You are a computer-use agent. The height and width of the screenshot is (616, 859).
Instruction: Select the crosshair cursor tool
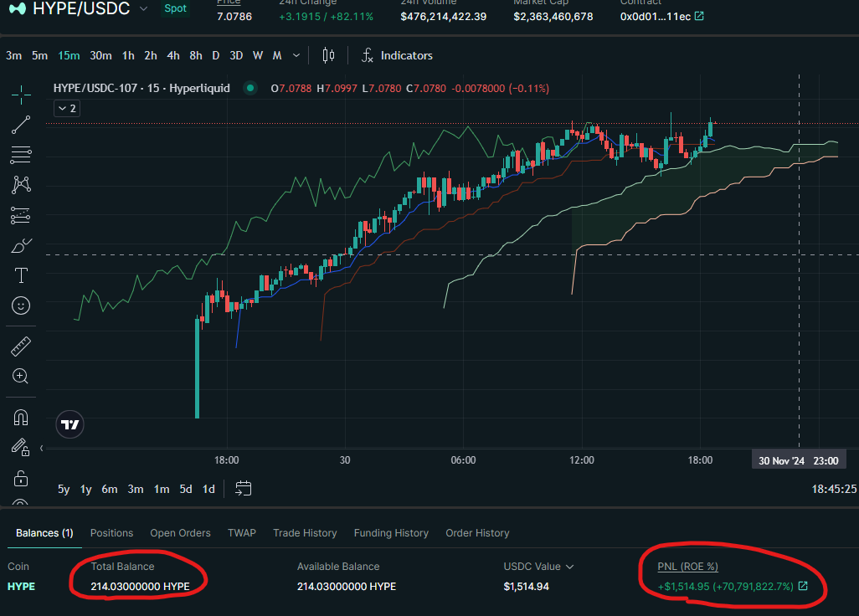click(21, 94)
